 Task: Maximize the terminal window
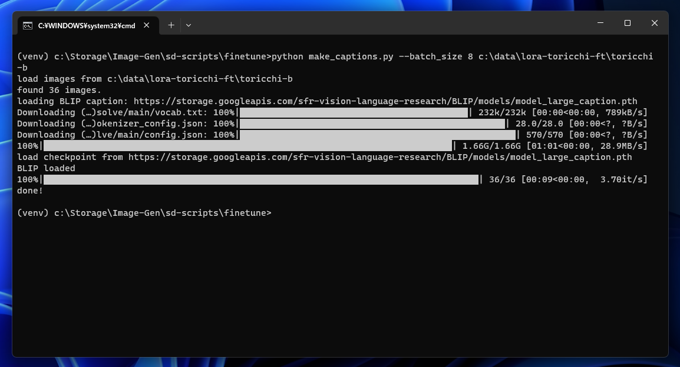[627, 23]
